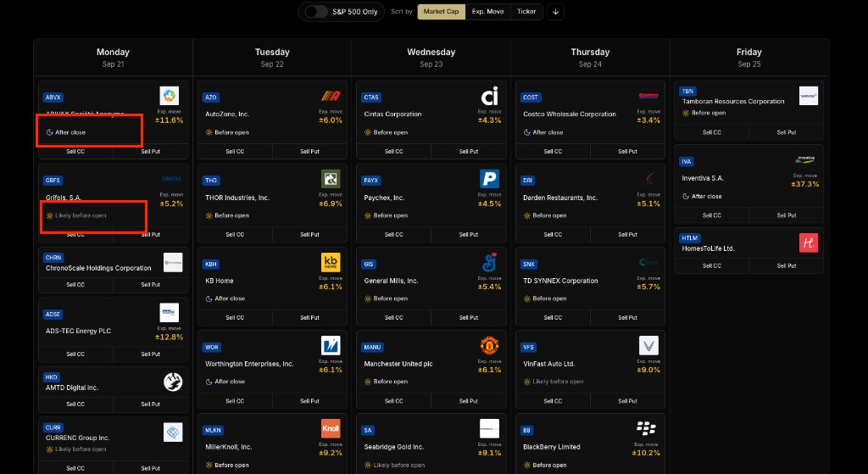The width and height of the screenshot is (868, 474).
Task: Click the MANU ticker badge
Action: (373, 347)
